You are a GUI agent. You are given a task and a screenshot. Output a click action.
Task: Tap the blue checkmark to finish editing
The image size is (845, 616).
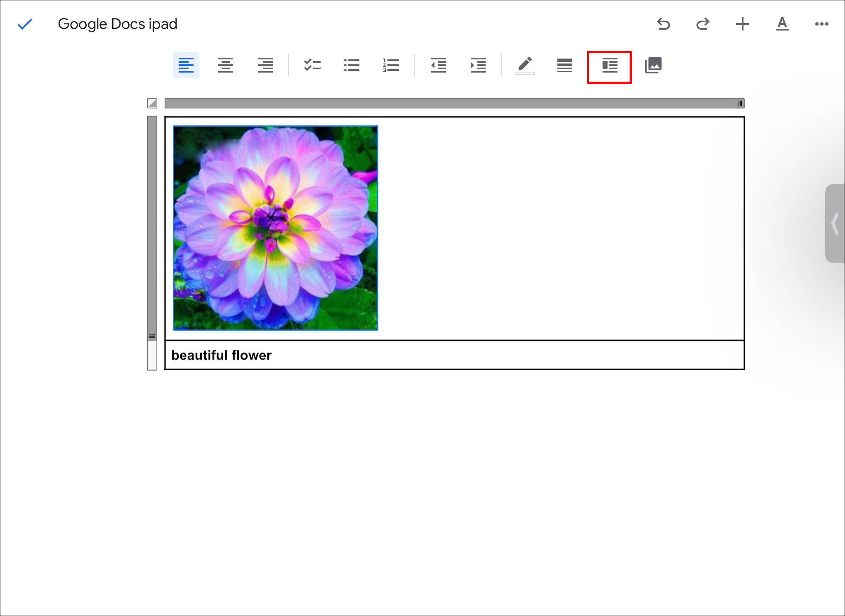click(25, 24)
